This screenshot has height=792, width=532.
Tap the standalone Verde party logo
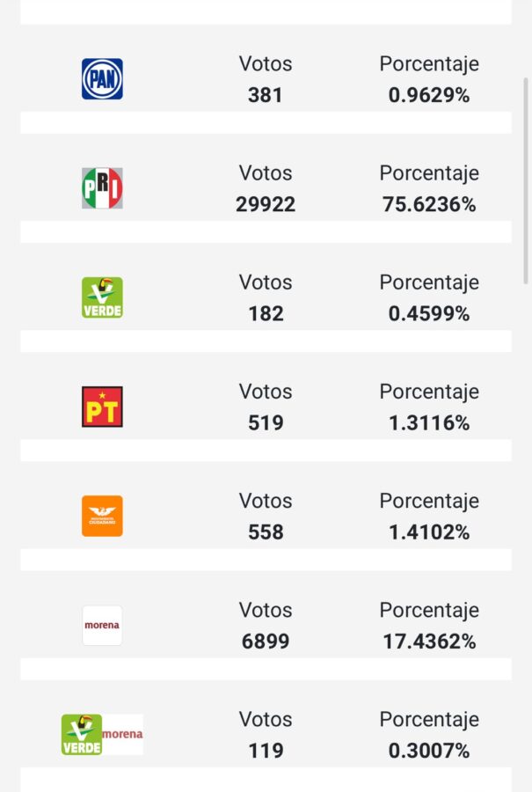(x=102, y=297)
